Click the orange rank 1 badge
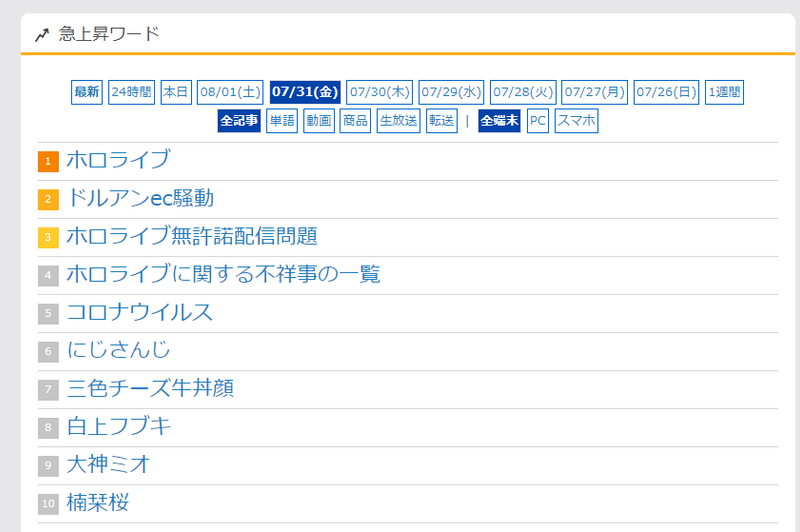 click(x=48, y=161)
